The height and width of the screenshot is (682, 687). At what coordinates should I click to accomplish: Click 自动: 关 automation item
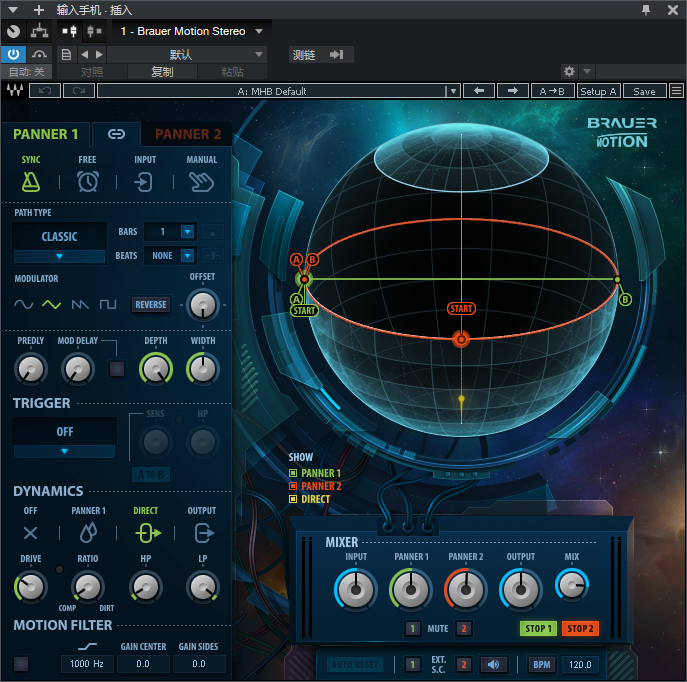point(26,71)
